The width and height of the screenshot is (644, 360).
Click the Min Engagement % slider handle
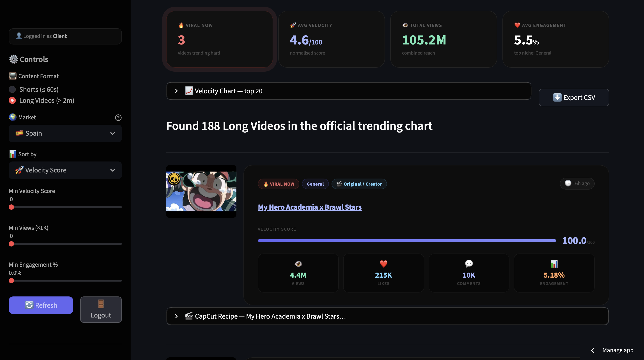11,280
